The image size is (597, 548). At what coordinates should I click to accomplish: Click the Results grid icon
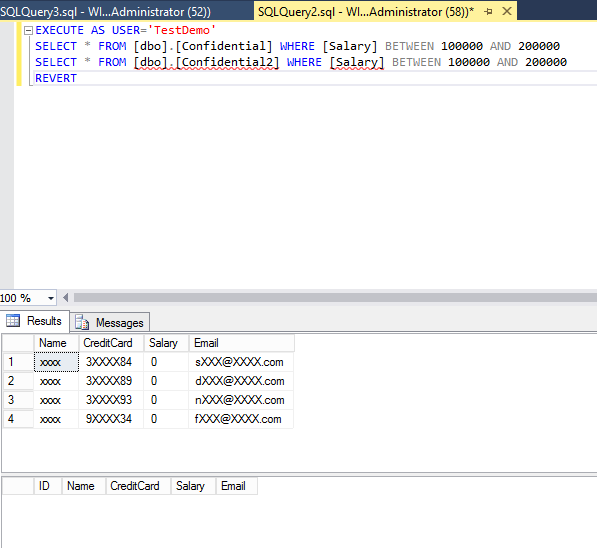click(x=13, y=321)
